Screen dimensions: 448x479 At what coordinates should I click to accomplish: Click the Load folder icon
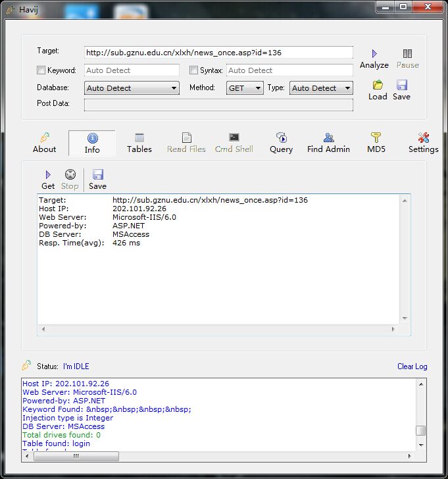378,85
